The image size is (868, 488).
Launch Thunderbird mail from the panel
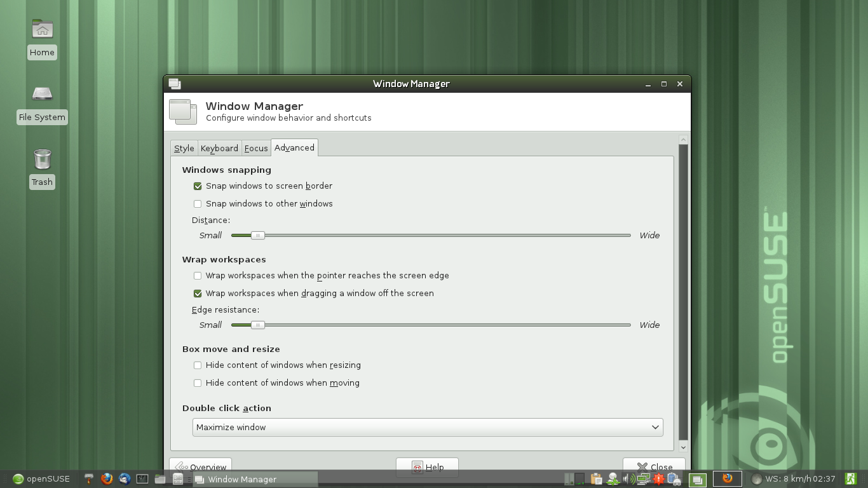125,478
